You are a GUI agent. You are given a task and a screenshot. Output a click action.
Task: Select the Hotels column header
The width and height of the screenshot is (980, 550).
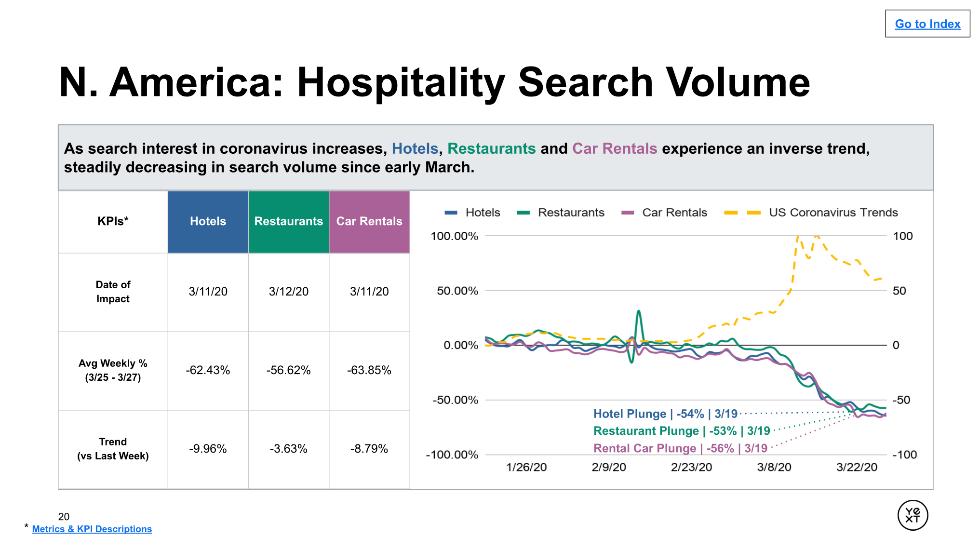point(208,221)
